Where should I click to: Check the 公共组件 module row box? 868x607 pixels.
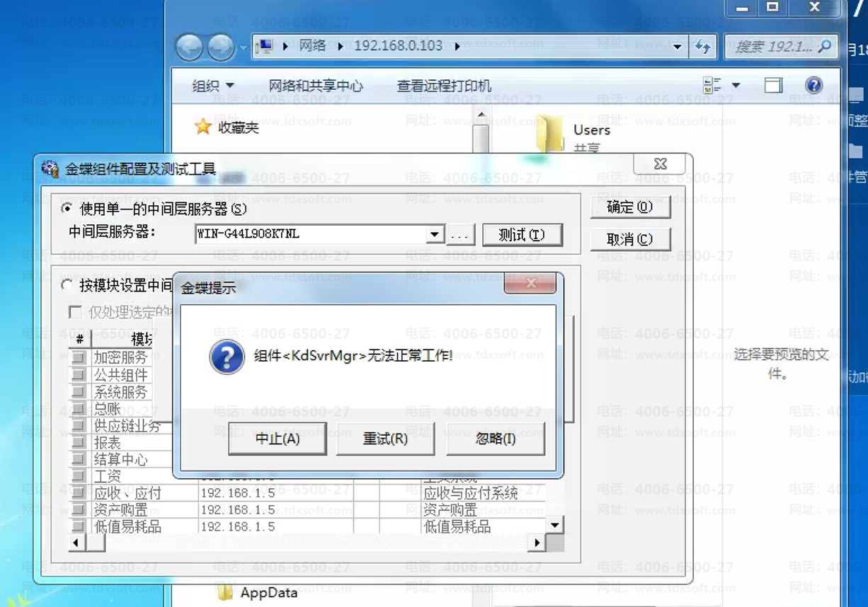click(79, 375)
